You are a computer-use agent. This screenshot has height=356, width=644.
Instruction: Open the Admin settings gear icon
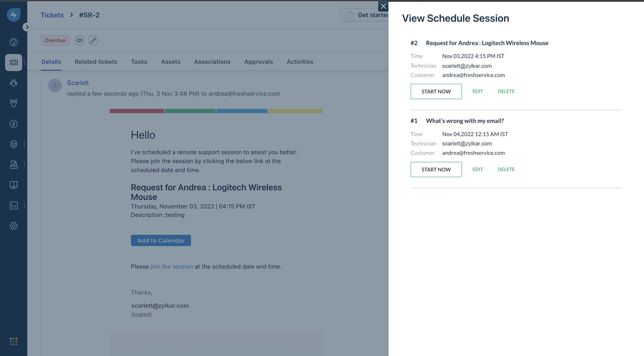pos(13,226)
